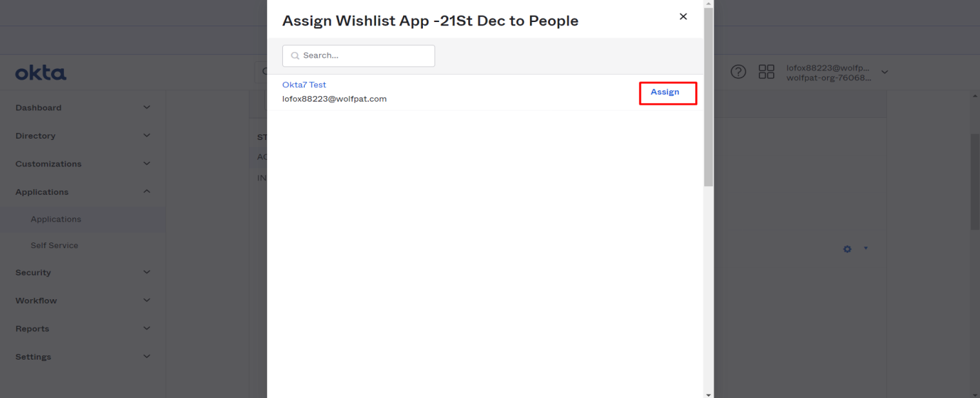980x398 pixels.
Task: Select the lofox88223@wolfpat.com email text
Action: pyautogui.click(x=334, y=99)
